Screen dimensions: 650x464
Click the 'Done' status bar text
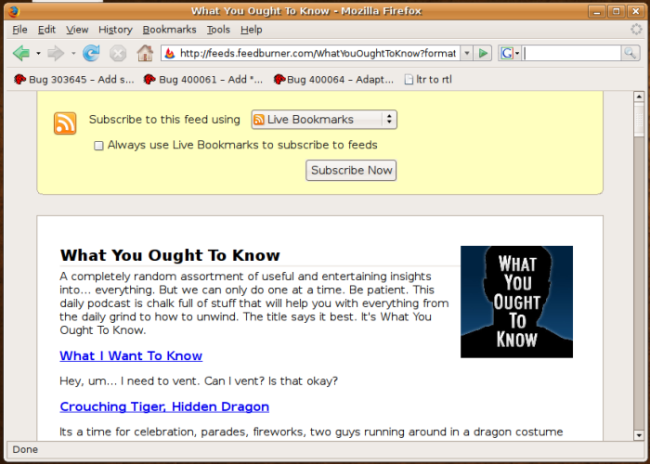[x=25, y=449]
